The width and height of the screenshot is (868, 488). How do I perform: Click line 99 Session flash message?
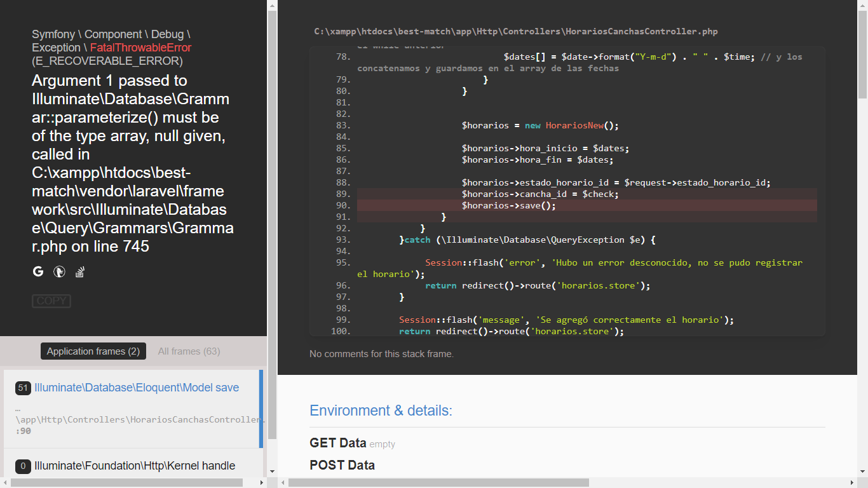(x=566, y=320)
